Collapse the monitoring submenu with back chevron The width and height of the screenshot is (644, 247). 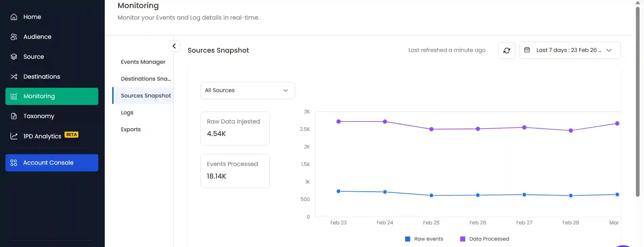pos(174,46)
